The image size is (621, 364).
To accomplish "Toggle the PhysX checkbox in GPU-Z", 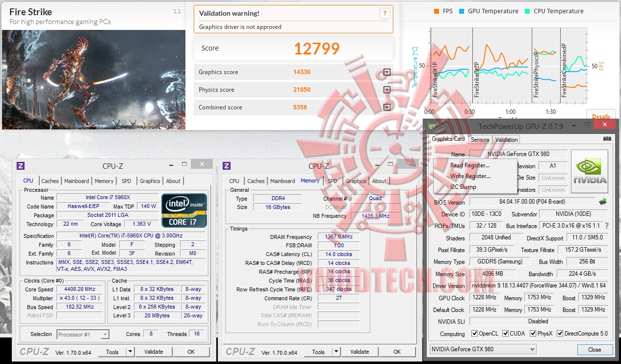I will 533,334.
